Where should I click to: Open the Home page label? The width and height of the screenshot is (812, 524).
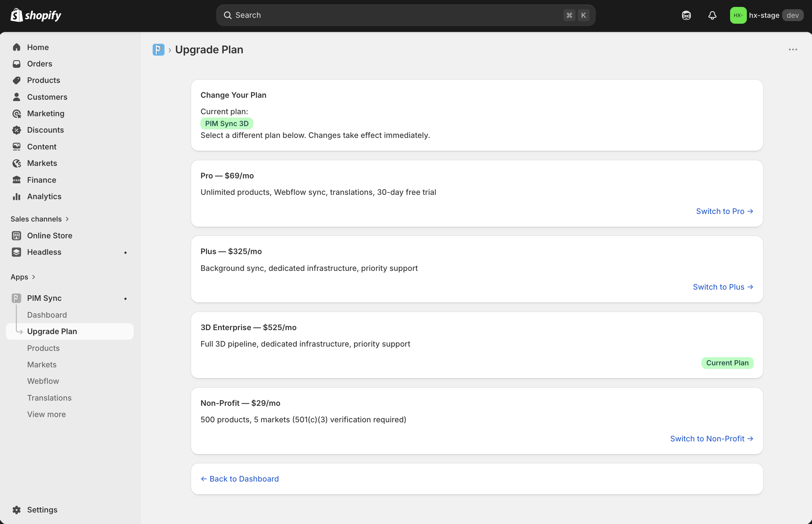coord(38,47)
